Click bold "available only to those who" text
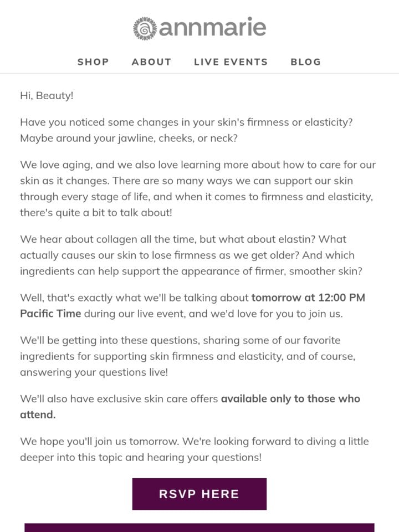Screen dimensions: 399x532 (290, 398)
